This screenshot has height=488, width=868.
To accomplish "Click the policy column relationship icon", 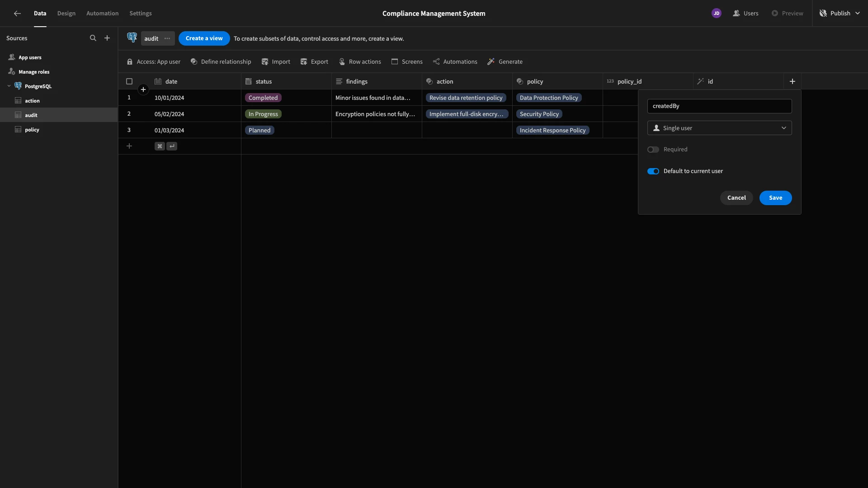I will coord(519,81).
